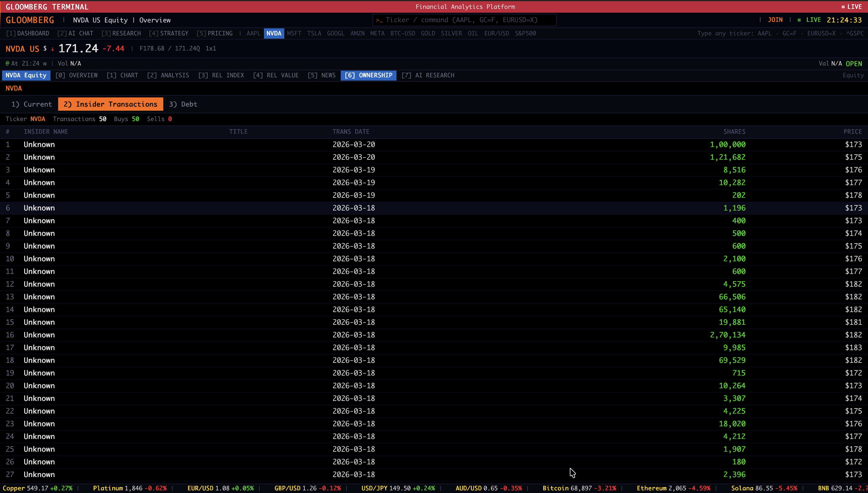Switch to the AI RESEARCH tab
868x493 pixels.
click(428, 75)
